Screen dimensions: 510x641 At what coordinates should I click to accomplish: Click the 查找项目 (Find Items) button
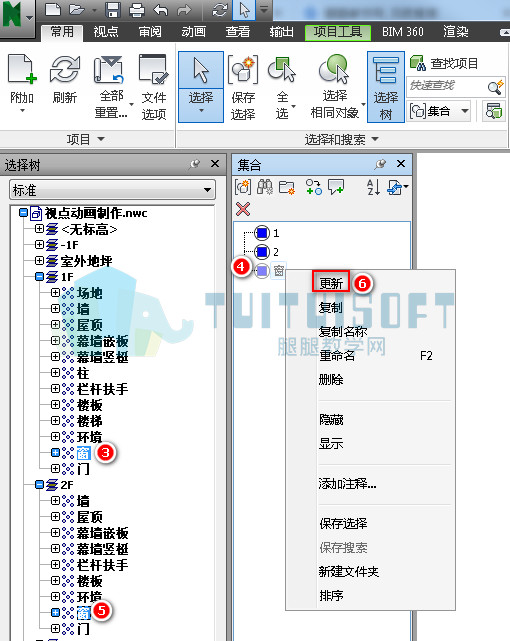pyautogui.click(x=444, y=63)
